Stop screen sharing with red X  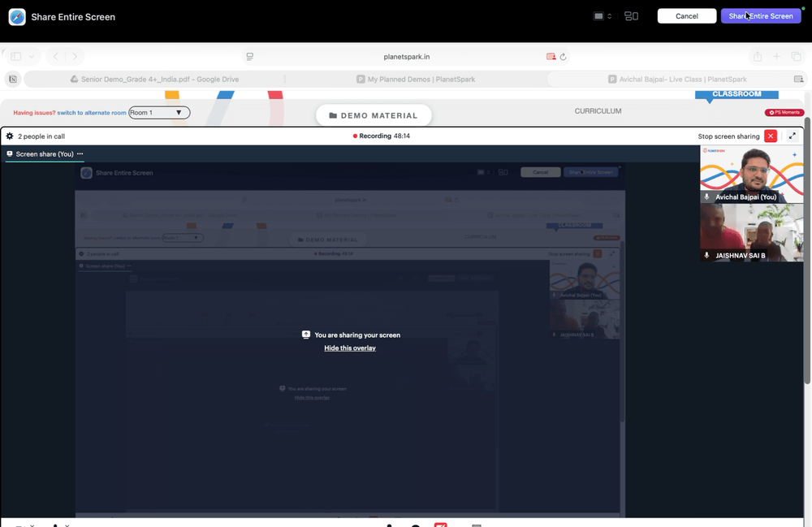click(x=771, y=136)
